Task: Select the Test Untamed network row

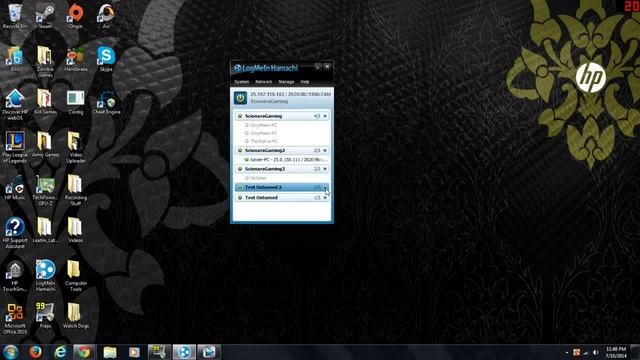Action: pyautogui.click(x=282, y=198)
